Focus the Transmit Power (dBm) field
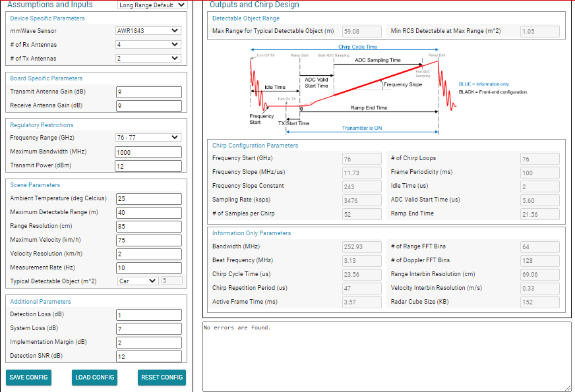575x392 pixels. coord(148,166)
